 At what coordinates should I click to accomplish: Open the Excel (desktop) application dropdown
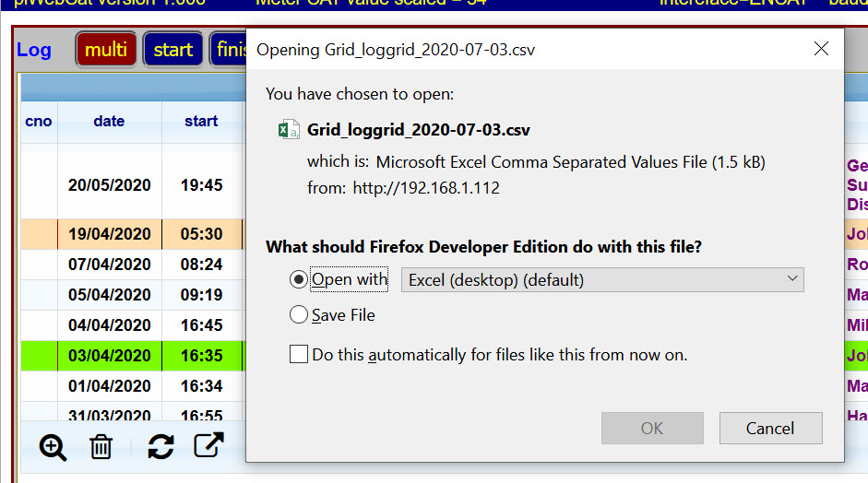click(602, 279)
